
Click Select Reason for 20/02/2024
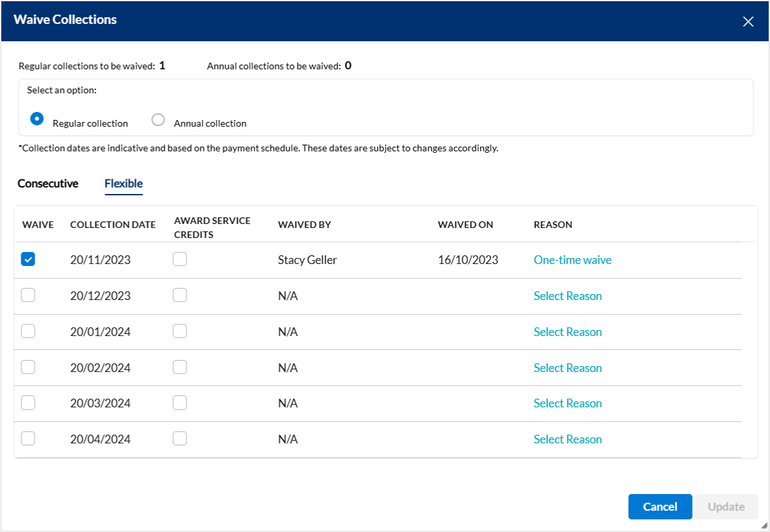coord(568,367)
